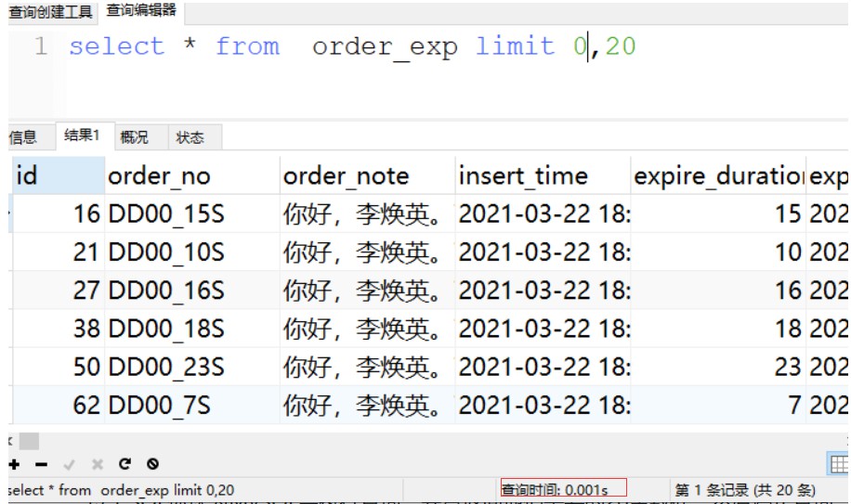Select the cell DD00_16S
The height and width of the screenshot is (504, 851).
coord(192,291)
